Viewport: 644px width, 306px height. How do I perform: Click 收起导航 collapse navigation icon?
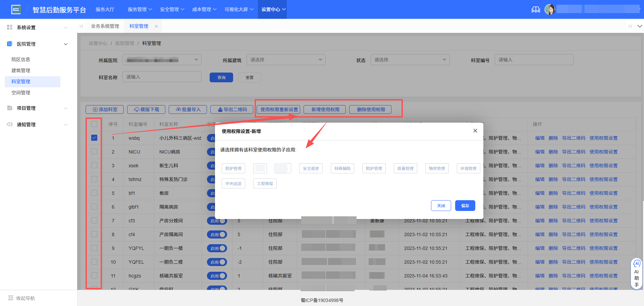pos(11,298)
